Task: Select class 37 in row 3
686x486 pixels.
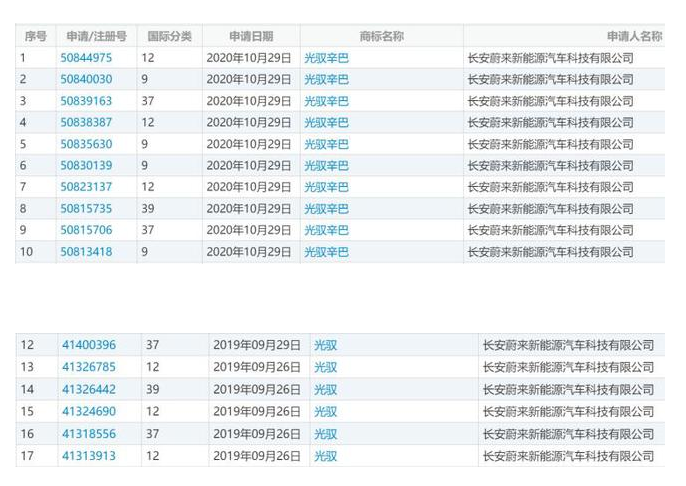Action: pyautogui.click(x=148, y=101)
